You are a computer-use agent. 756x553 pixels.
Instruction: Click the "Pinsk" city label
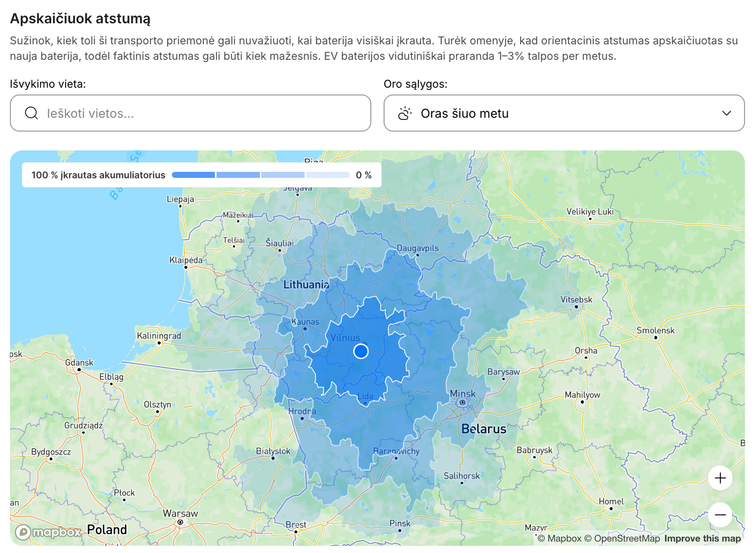point(400,523)
